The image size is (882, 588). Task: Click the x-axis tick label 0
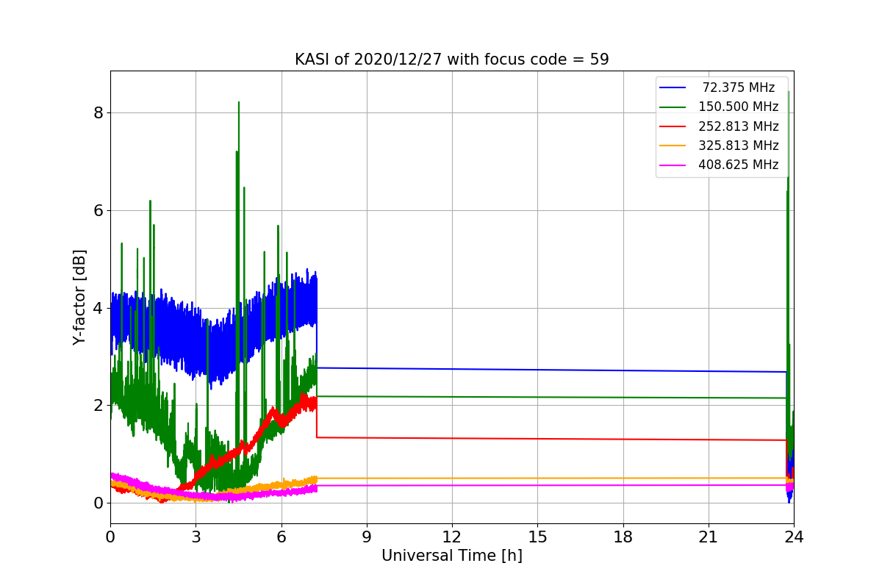[x=110, y=537]
